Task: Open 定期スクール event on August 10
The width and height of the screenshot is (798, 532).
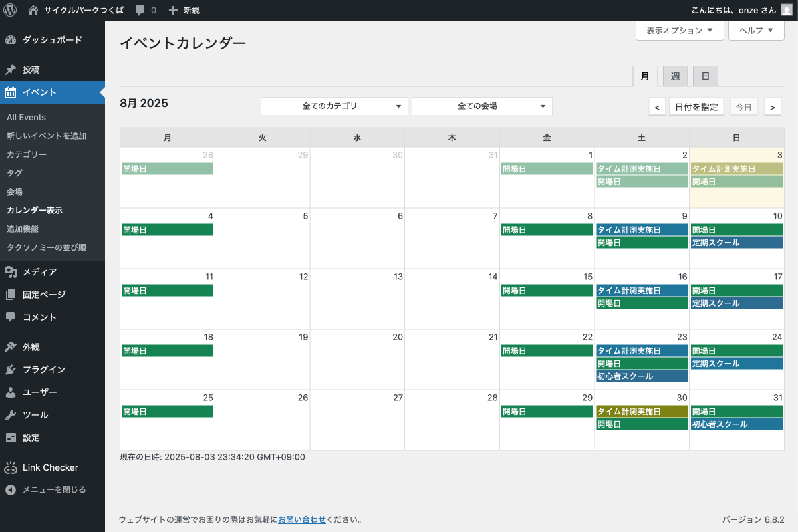Action: [x=737, y=243]
